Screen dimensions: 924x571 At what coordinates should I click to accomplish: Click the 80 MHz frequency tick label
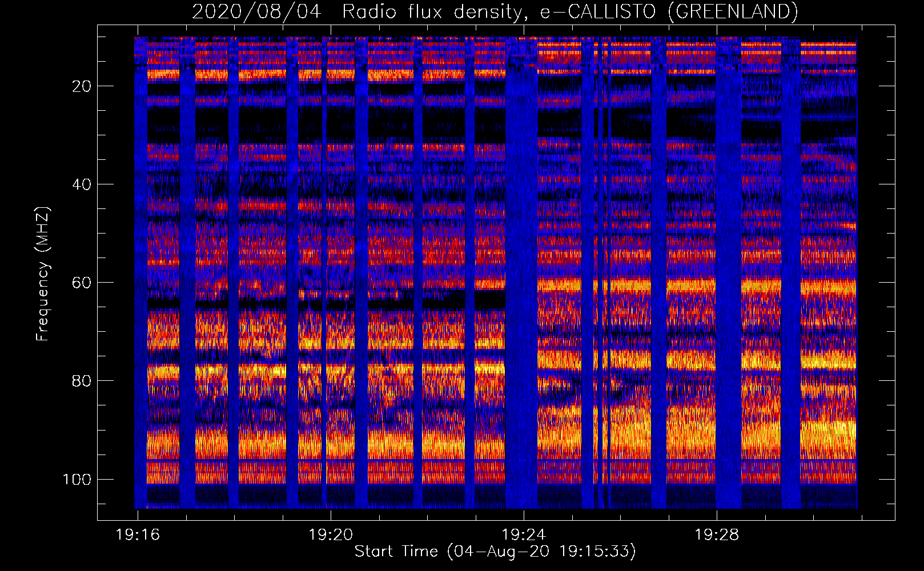(82, 381)
